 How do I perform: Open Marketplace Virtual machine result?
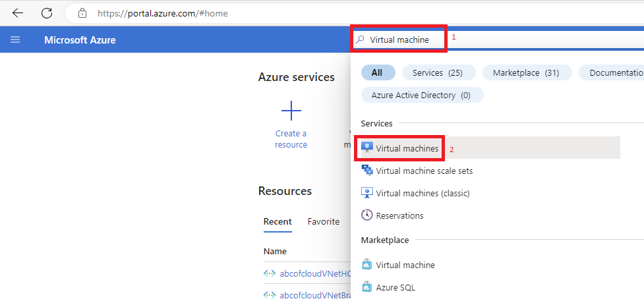coord(405,265)
